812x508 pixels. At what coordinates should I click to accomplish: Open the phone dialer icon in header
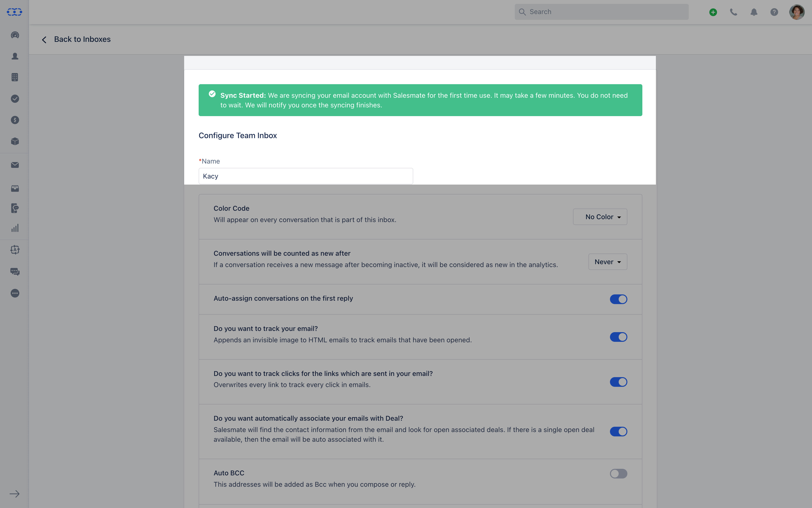tap(733, 12)
